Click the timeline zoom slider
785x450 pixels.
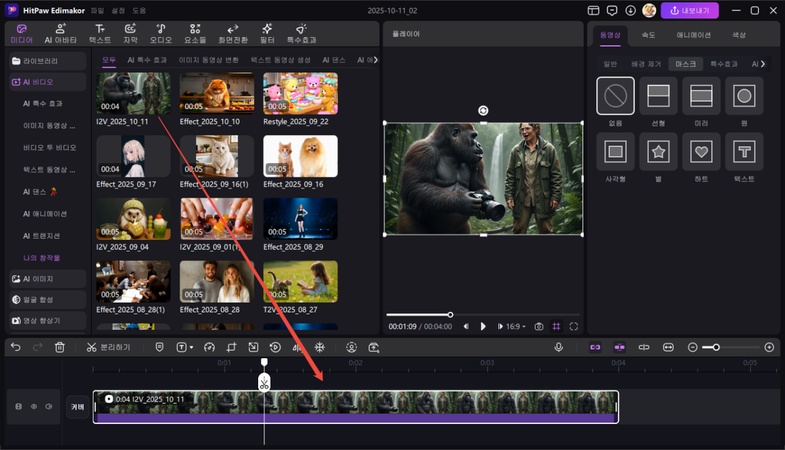(716, 347)
